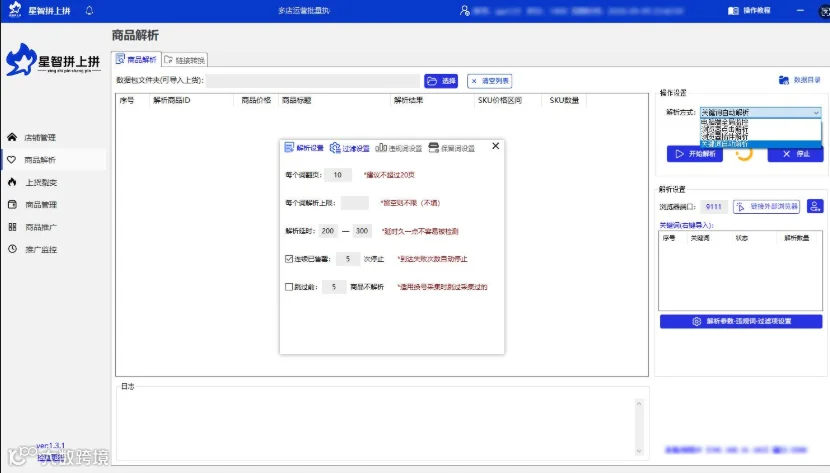
Task: Click the 商品管理 sidebar icon
Action: (12, 204)
